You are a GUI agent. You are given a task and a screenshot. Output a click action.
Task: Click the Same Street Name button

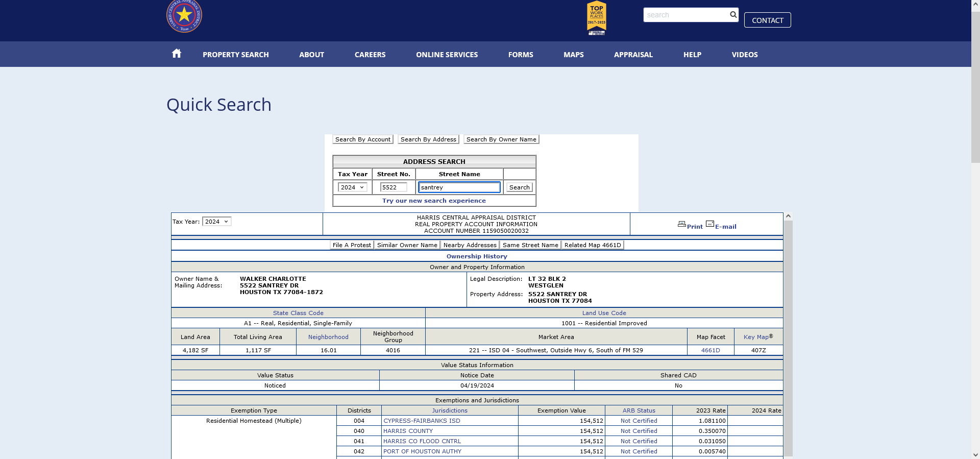pos(530,245)
